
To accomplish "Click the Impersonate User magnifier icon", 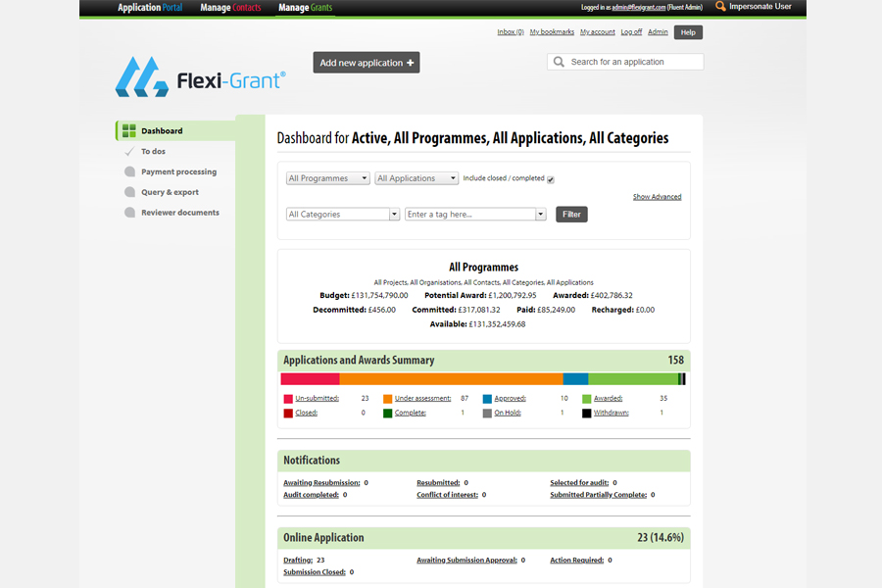I will (x=720, y=7).
